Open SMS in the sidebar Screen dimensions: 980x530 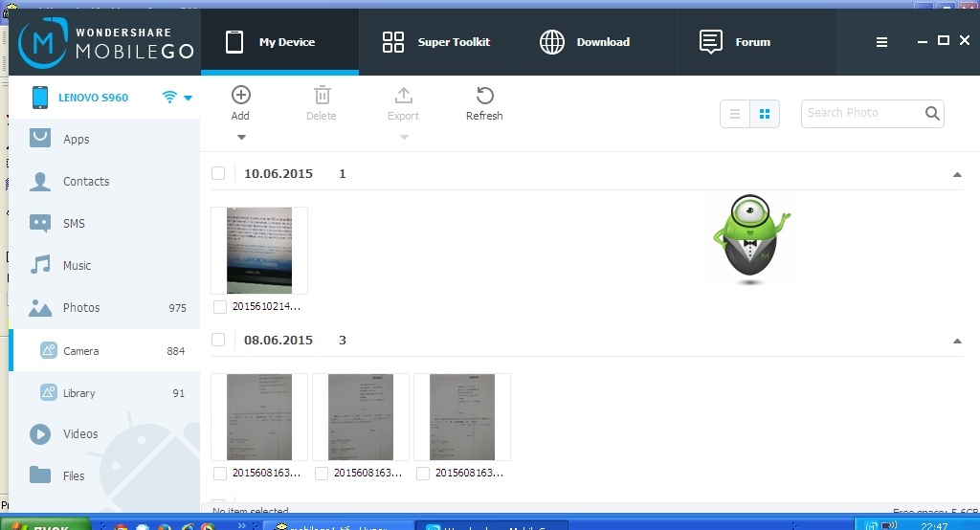point(104,223)
